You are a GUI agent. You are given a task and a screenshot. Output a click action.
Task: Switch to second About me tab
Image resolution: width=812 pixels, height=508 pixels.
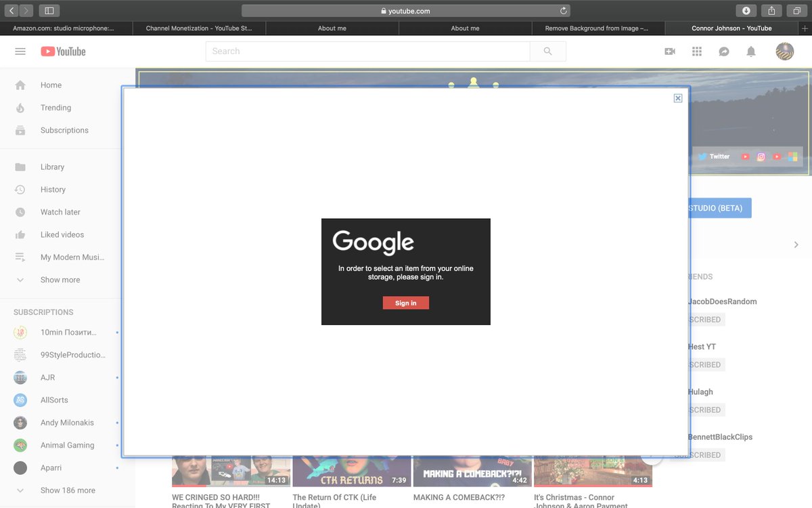[466, 28]
